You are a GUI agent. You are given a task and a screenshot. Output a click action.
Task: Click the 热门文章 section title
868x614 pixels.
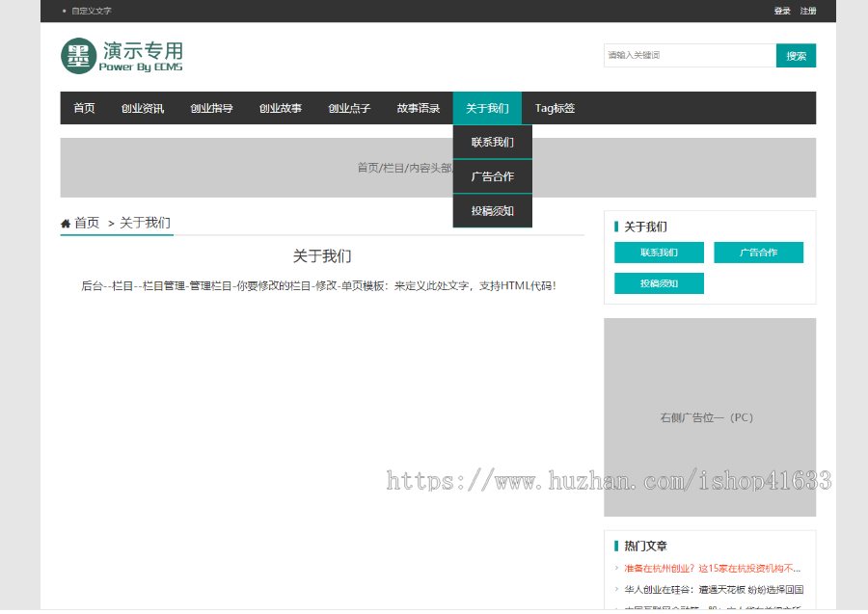[645, 546]
